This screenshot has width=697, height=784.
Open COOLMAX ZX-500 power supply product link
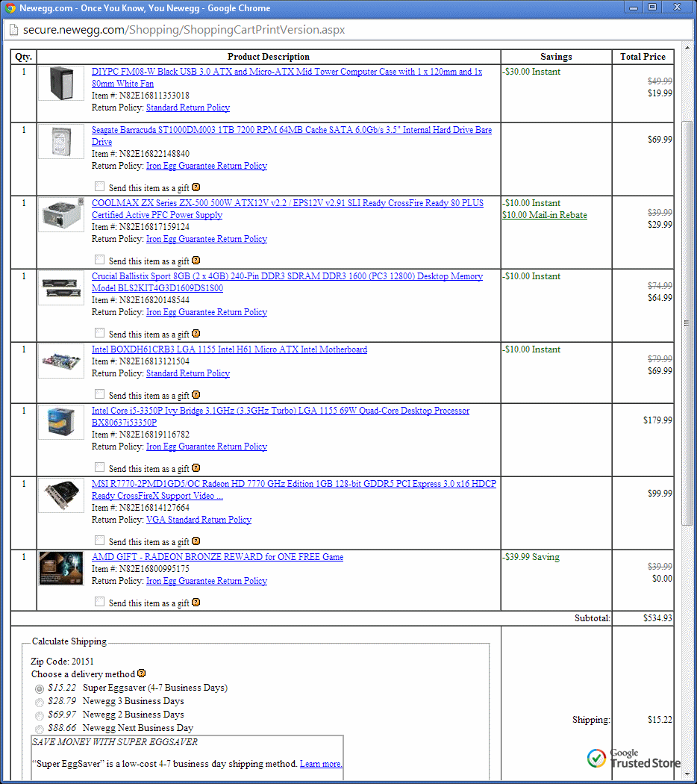[x=287, y=209]
